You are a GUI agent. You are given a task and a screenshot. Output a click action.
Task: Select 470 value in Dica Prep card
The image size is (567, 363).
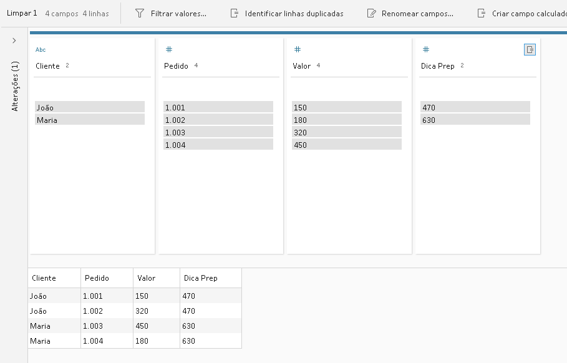[x=475, y=107]
